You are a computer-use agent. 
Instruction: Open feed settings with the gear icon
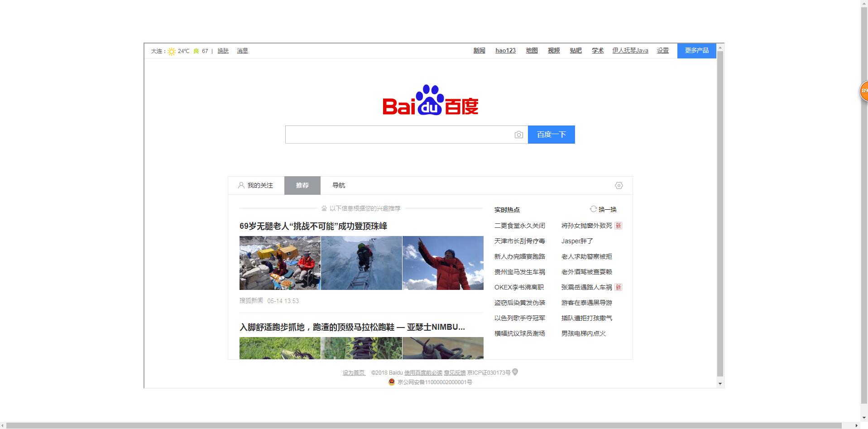click(x=619, y=185)
